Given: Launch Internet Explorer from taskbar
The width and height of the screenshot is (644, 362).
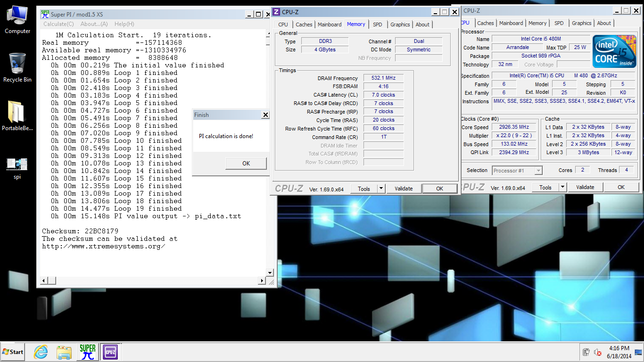Looking at the screenshot, I should [x=41, y=352].
